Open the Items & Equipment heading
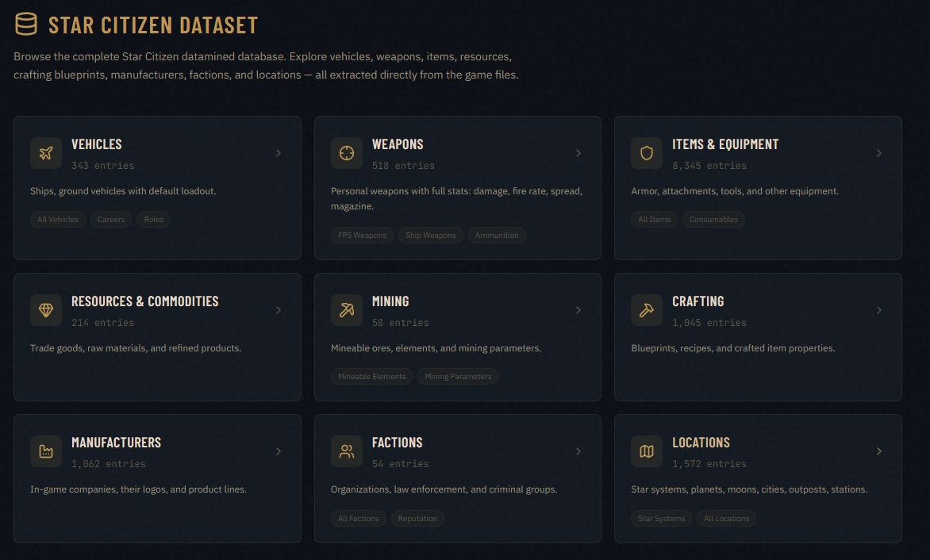930x560 pixels. pos(725,144)
